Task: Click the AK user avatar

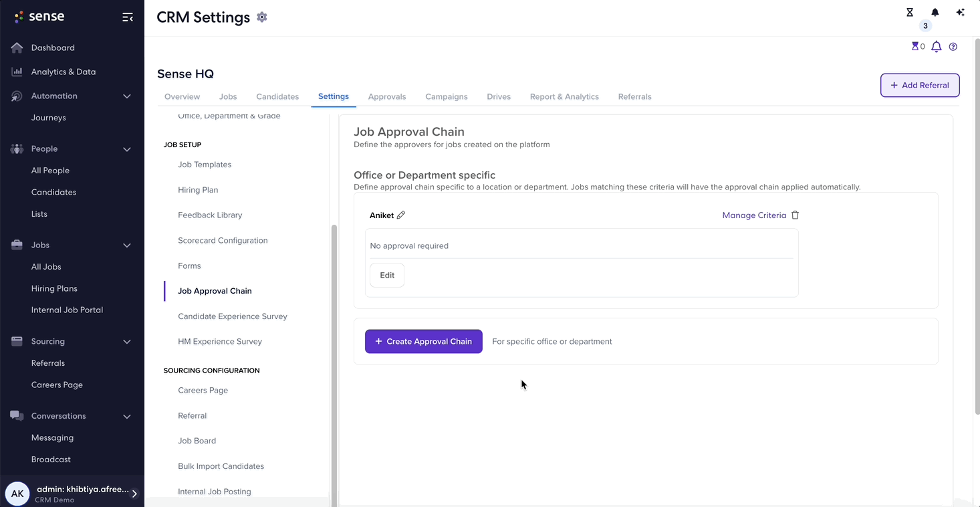Action: [17, 494]
